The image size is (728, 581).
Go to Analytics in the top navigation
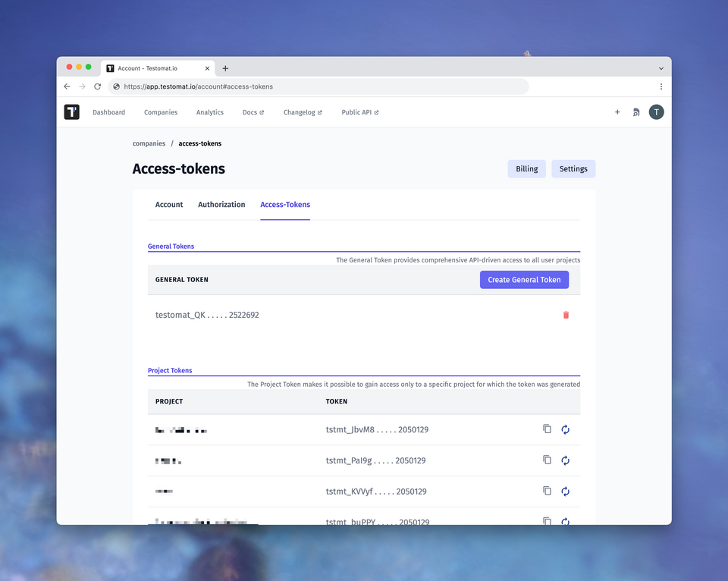[210, 112]
